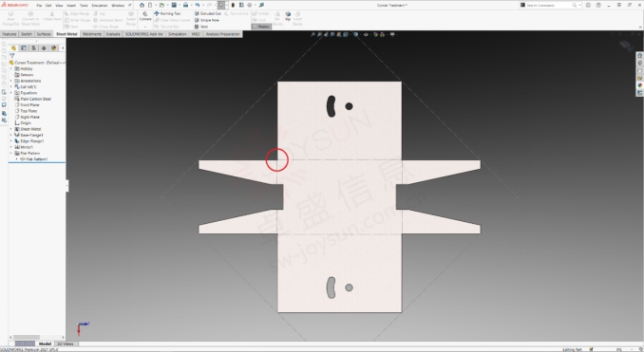
Task: Select Right Plane in the feature tree
Action: 27,117
